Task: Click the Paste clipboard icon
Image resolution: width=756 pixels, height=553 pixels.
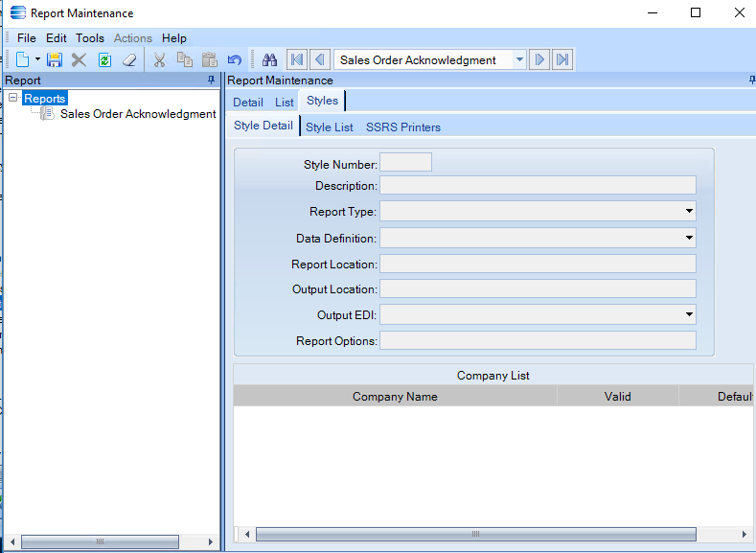Action: pos(209,59)
